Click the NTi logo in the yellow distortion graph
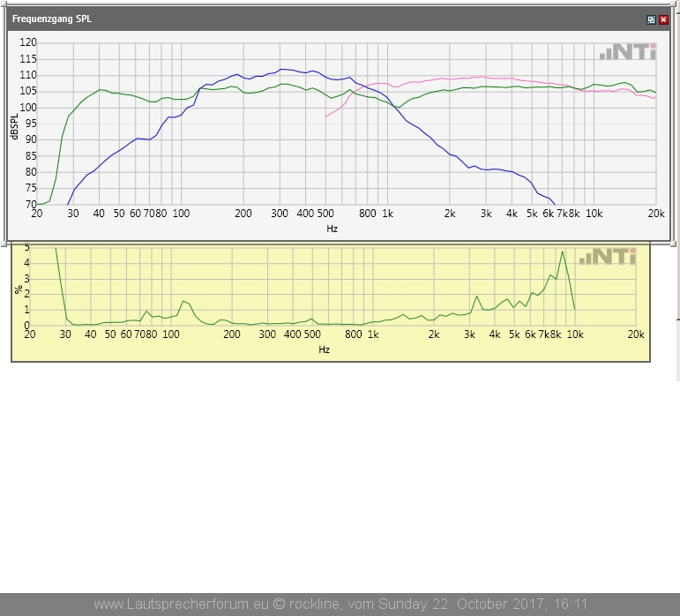Screen dimensions: 680x616 click(x=607, y=257)
